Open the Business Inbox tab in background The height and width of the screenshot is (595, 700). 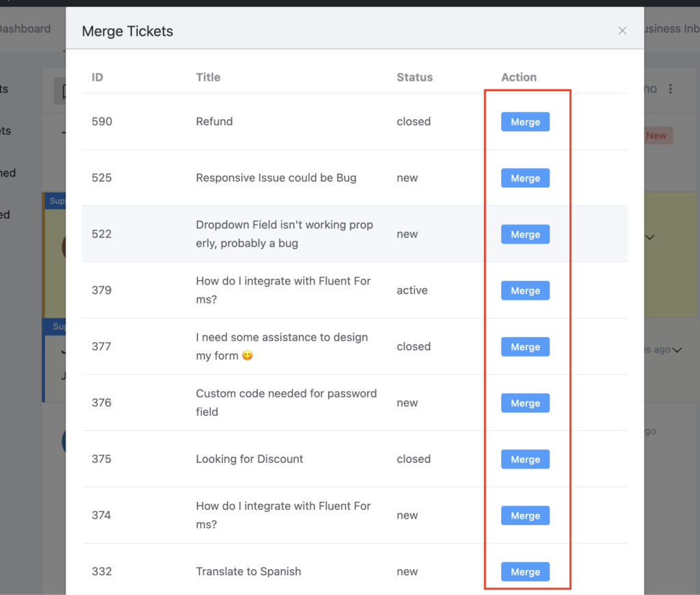click(671, 29)
